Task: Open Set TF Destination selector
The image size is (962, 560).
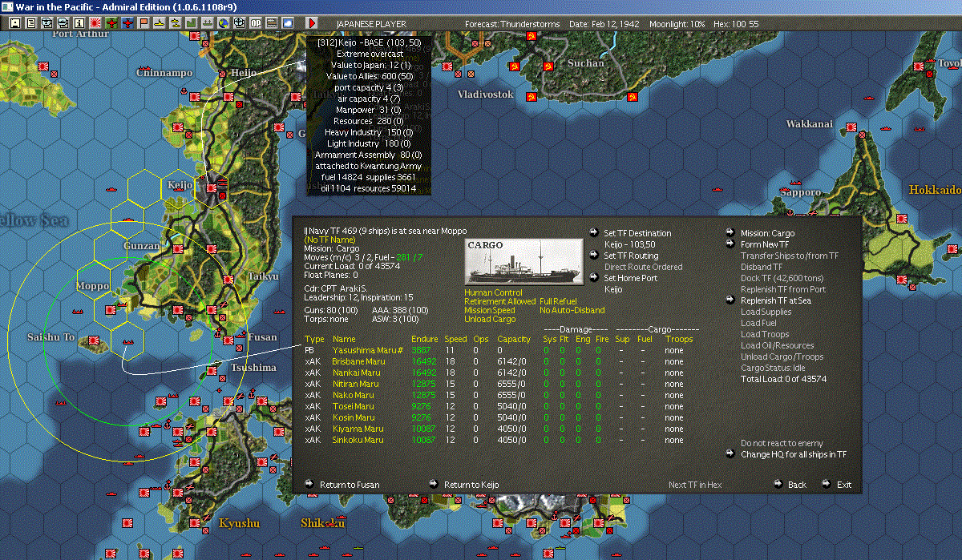Action: pos(637,233)
